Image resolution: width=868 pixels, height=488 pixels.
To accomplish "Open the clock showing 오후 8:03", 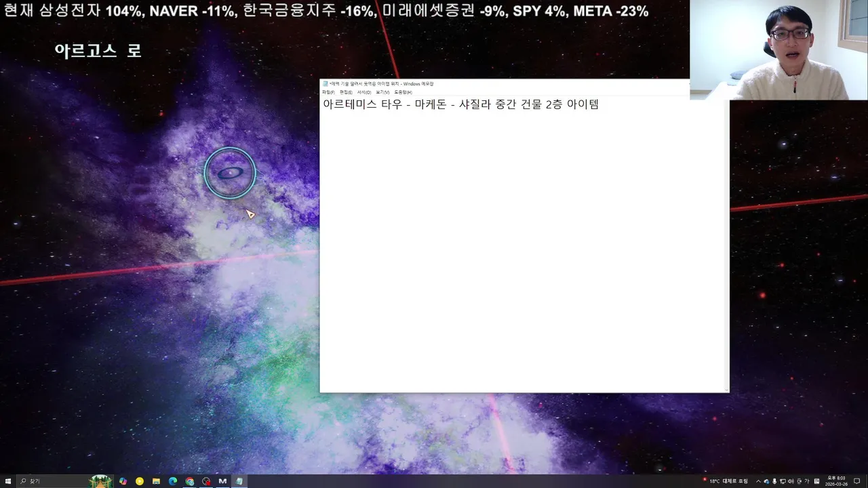I will tap(836, 481).
